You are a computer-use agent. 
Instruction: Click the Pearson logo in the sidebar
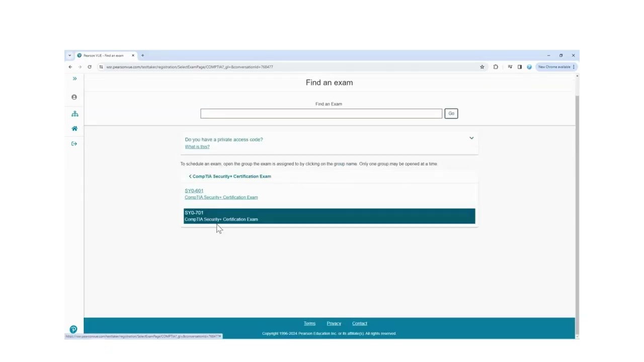click(x=73, y=330)
